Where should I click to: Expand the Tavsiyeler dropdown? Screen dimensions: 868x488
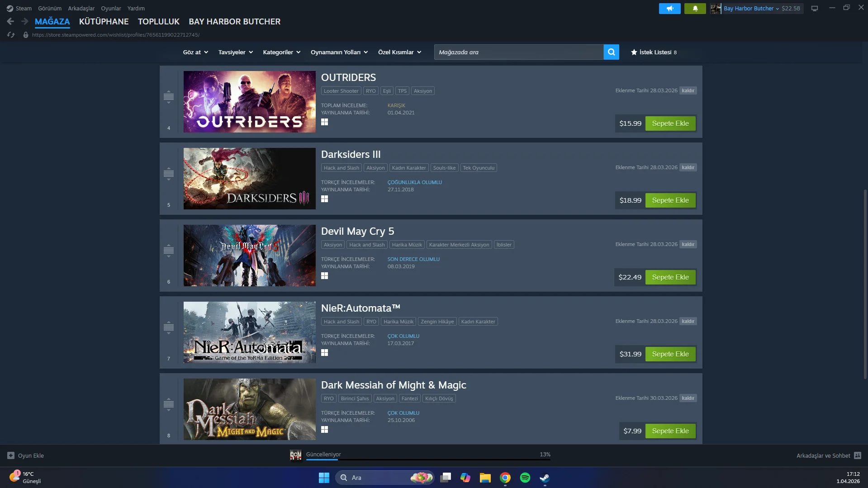(236, 52)
